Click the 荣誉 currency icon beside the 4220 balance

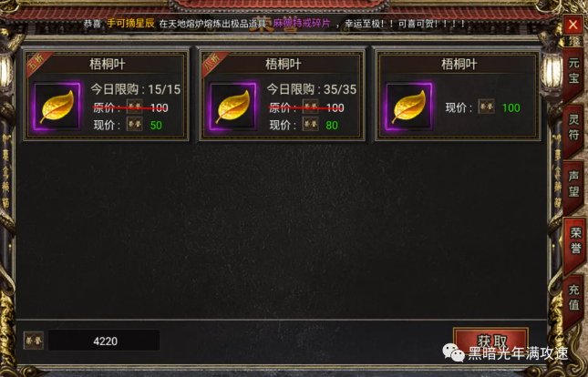point(34,341)
